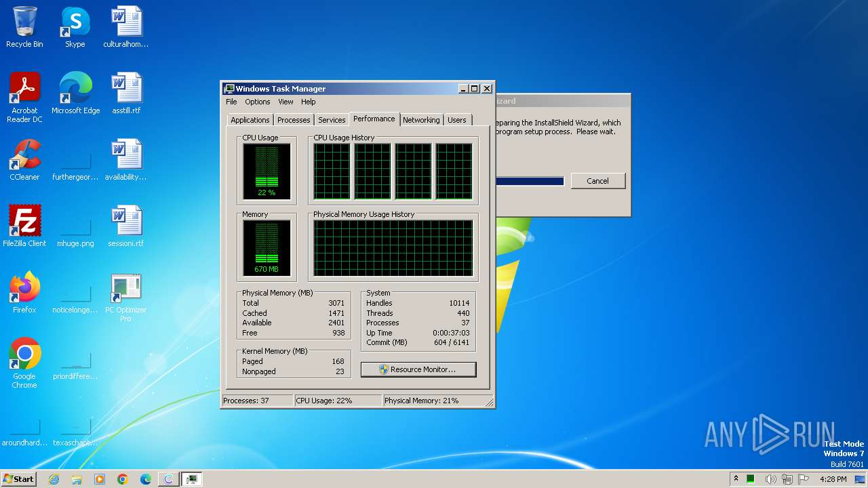Screen dimensions: 868x488
Task: Click the Resource Monitor button
Action: click(418, 369)
